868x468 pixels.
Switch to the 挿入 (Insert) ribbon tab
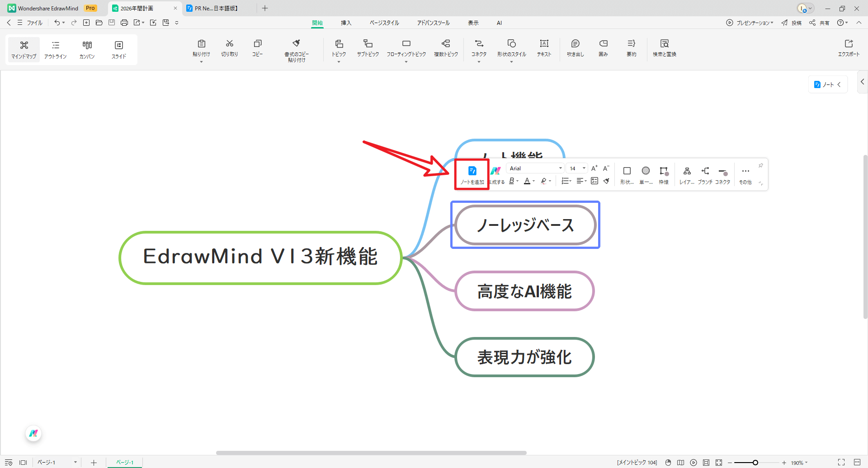tap(346, 23)
